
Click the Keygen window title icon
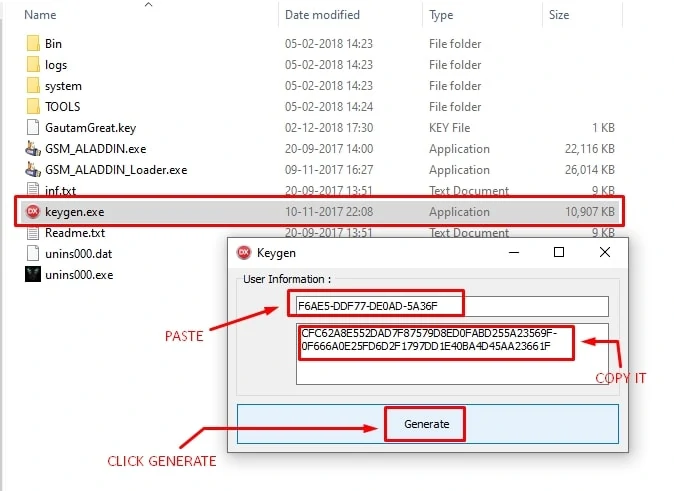[x=244, y=252]
